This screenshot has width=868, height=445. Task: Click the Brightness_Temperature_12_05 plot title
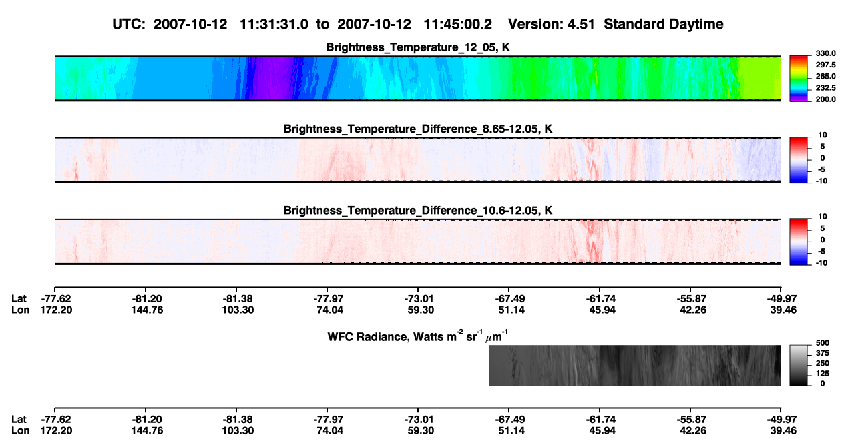[418, 47]
